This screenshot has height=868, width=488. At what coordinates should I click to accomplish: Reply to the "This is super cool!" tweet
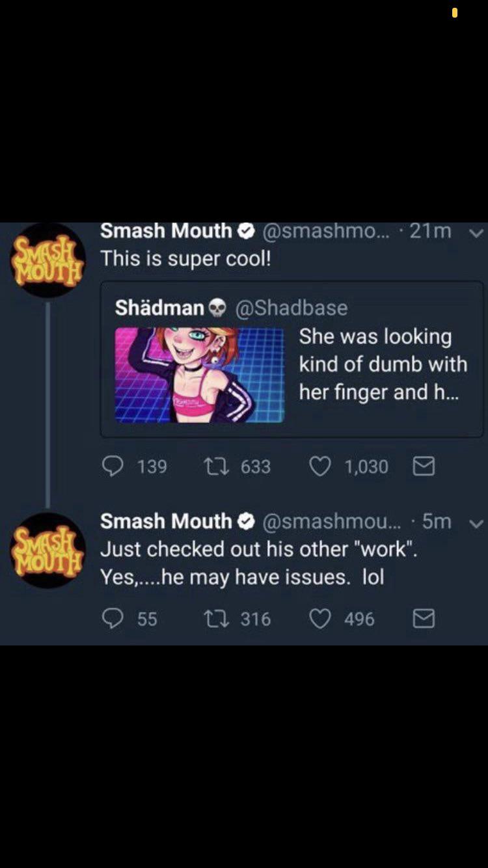point(115,466)
